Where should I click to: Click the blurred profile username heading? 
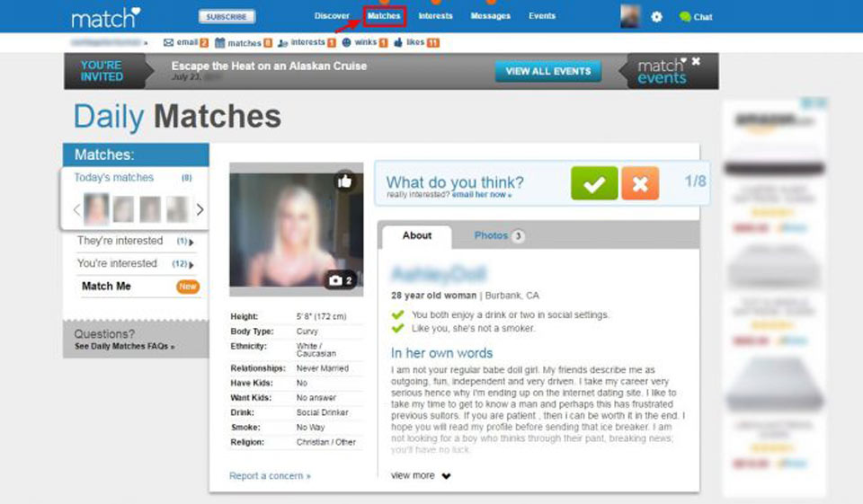[x=439, y=273]
